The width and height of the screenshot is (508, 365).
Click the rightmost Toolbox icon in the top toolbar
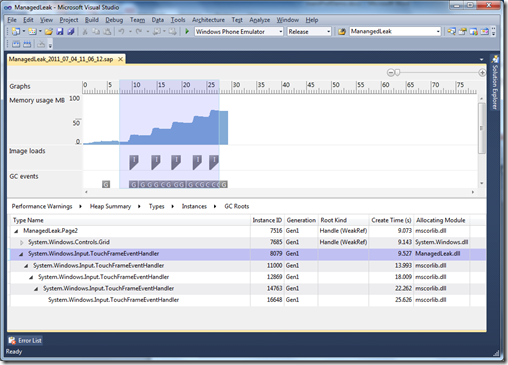click(484, 32)
